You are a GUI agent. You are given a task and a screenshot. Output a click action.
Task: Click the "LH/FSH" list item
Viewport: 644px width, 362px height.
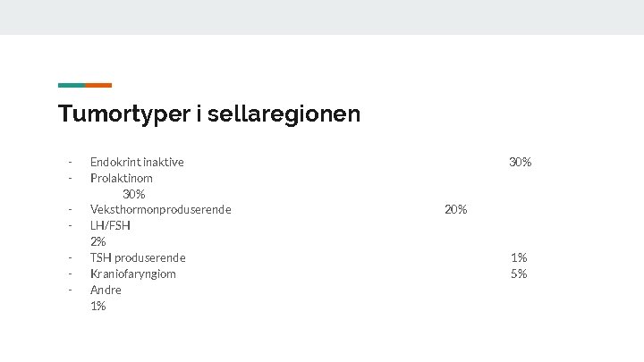pos(110,226)
